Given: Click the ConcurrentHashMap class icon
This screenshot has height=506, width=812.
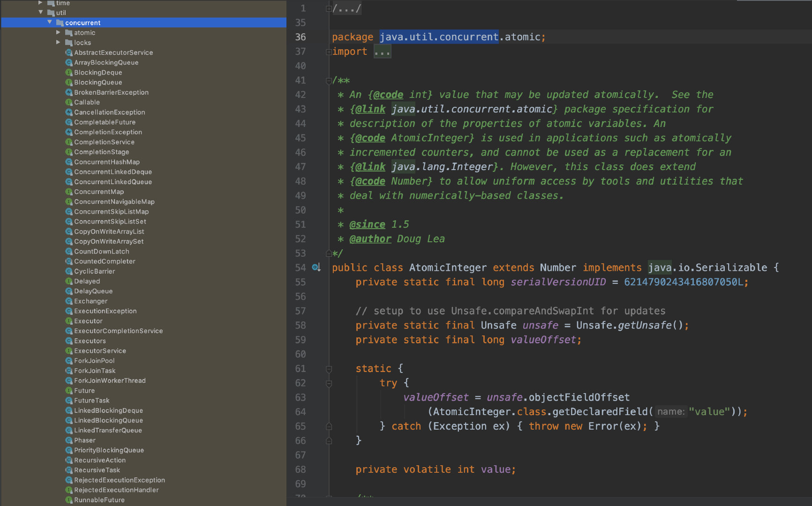Looking at the screenshot, I should coord(68,162).
